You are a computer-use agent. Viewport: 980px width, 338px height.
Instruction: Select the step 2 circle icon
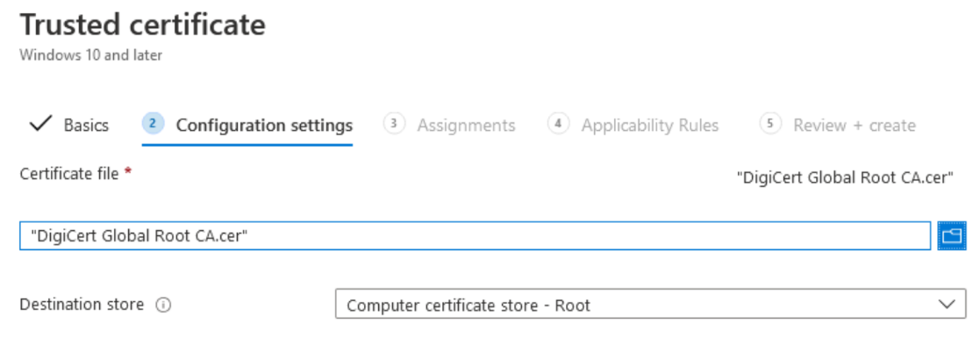(x=154, y=123)
